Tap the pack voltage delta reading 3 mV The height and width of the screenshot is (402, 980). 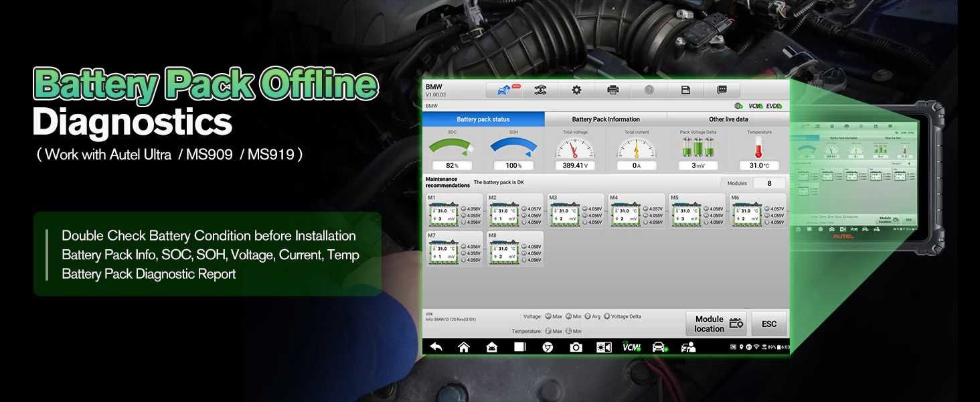point(698,165)
